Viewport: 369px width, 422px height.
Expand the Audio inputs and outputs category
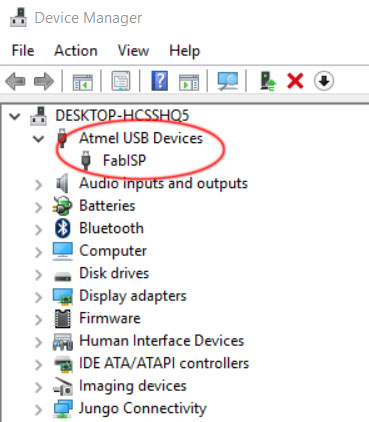[39, 184]
